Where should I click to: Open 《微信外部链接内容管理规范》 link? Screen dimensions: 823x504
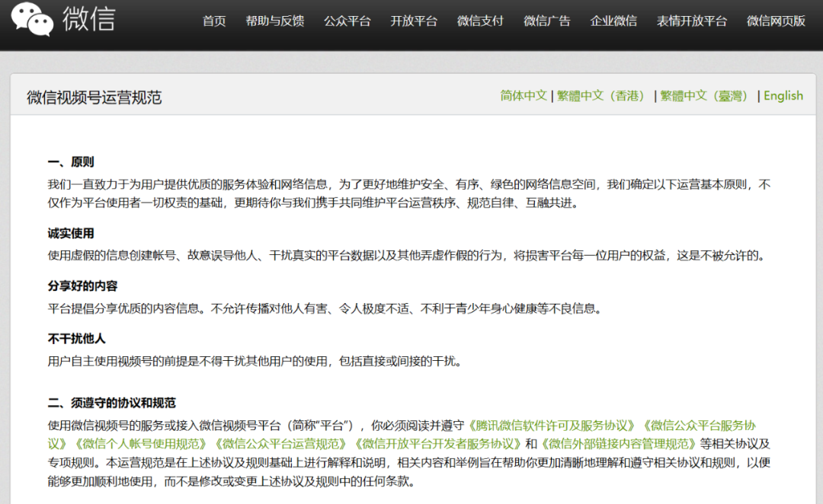[x=619, y=444]
